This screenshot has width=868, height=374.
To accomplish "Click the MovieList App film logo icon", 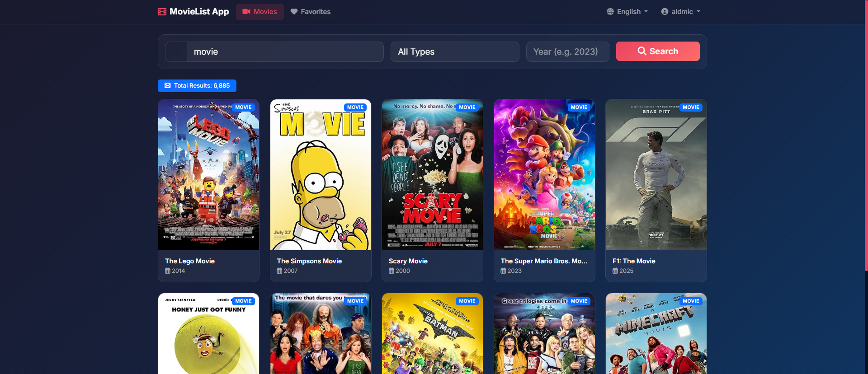I will click(x=162, y=12).
